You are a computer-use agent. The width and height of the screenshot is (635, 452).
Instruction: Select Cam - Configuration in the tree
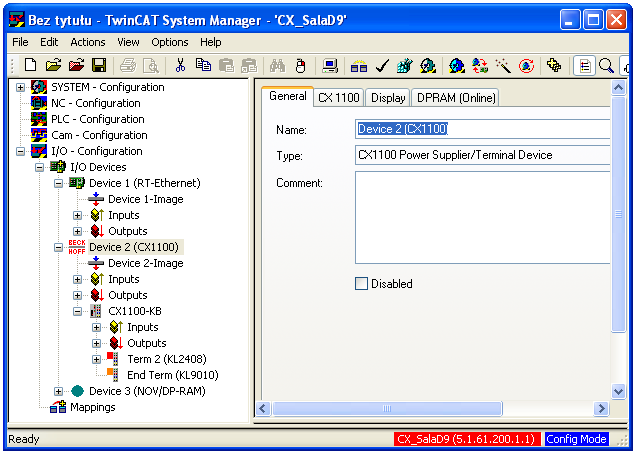click(x=99, y=135)
